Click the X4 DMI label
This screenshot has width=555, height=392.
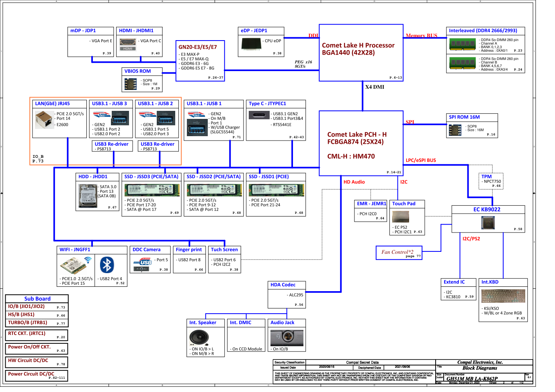[x=375, y=87]
